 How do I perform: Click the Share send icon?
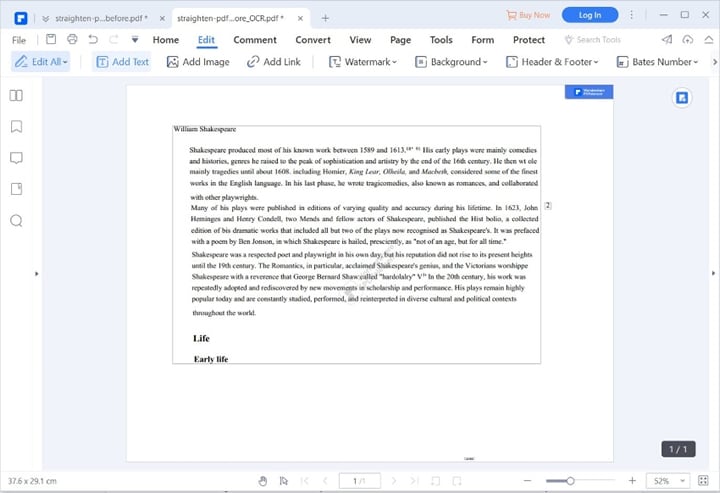click(x=667, y=39)
